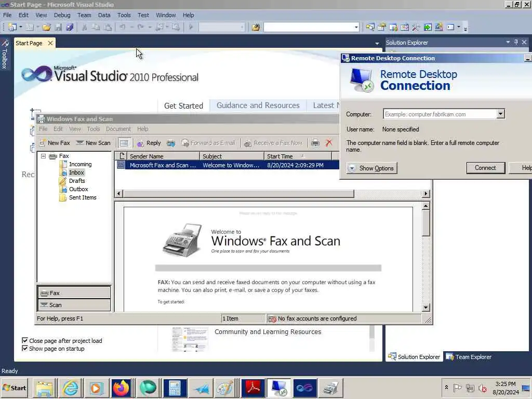Close the Start Page tab
This screenshot has width=532, height=399.
pyautogui.click(x=50, y=43)
